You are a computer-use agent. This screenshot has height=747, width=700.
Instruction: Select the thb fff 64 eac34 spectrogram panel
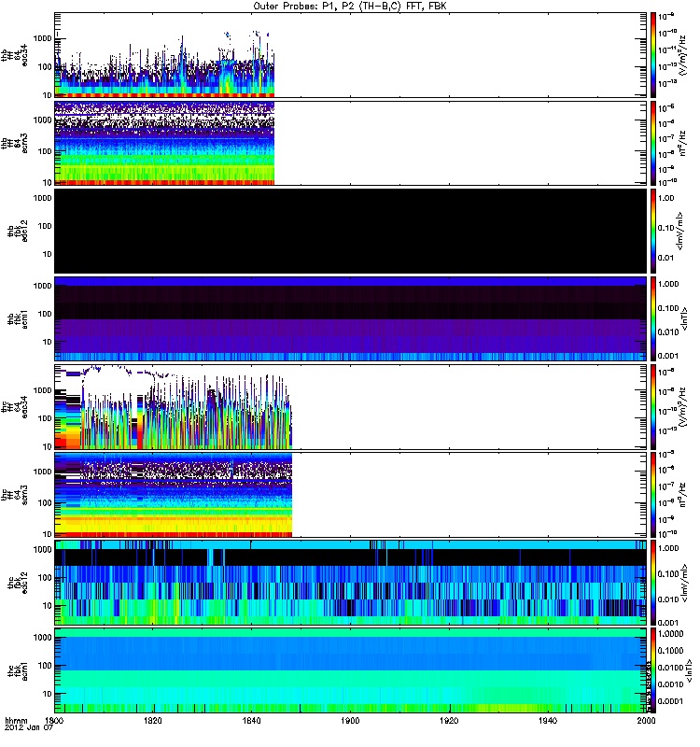[x=351, y=55]
